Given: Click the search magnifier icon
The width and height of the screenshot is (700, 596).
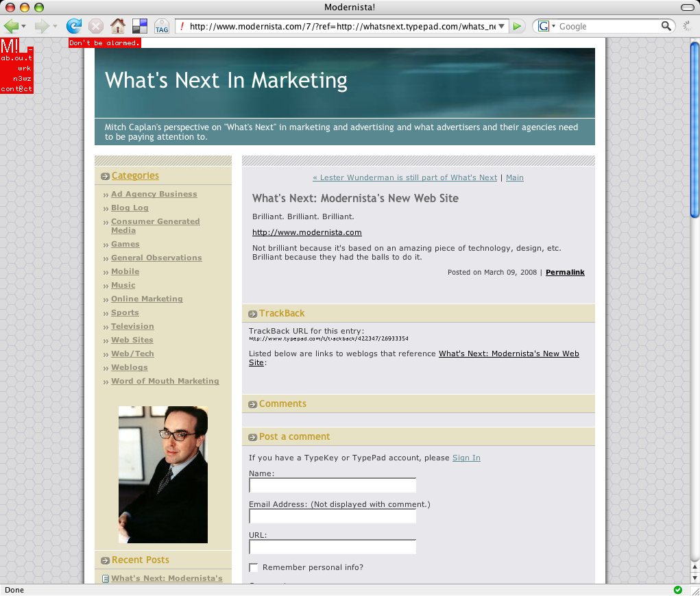Looking at the screenshot, I should (x=666, y=26).
